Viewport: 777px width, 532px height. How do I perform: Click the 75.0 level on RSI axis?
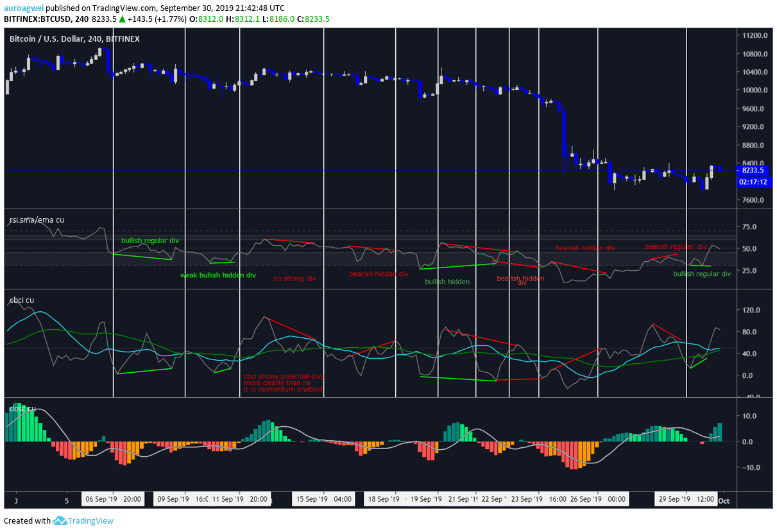click(749, 227)
